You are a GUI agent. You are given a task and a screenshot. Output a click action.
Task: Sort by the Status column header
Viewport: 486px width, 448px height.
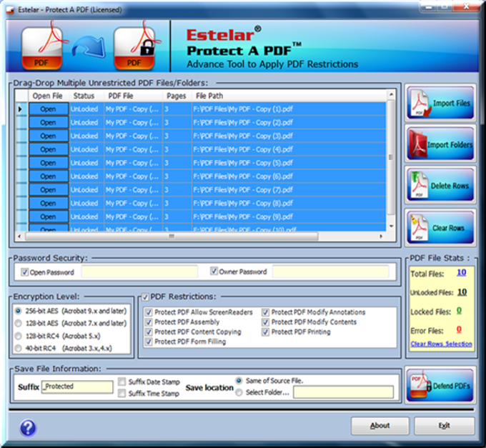pos(86,96)
